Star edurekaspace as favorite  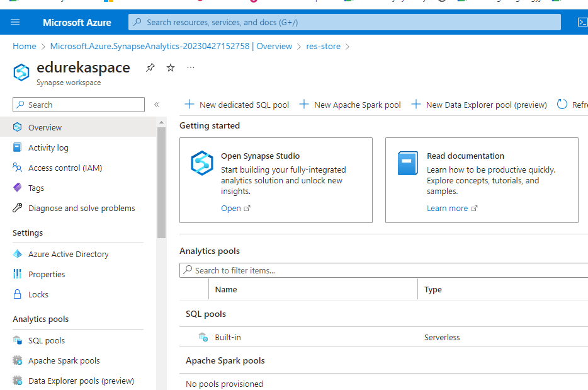coord(170,67)
